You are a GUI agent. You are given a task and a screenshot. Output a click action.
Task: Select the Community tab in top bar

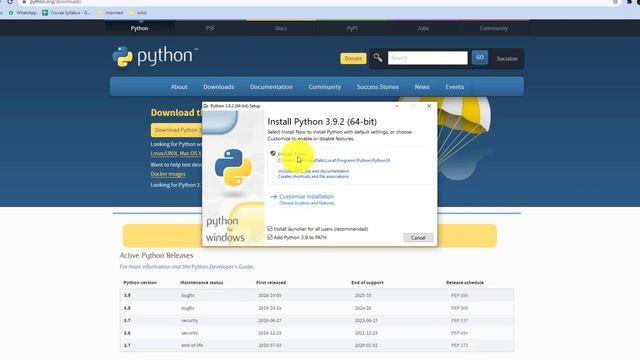point(494,28)
